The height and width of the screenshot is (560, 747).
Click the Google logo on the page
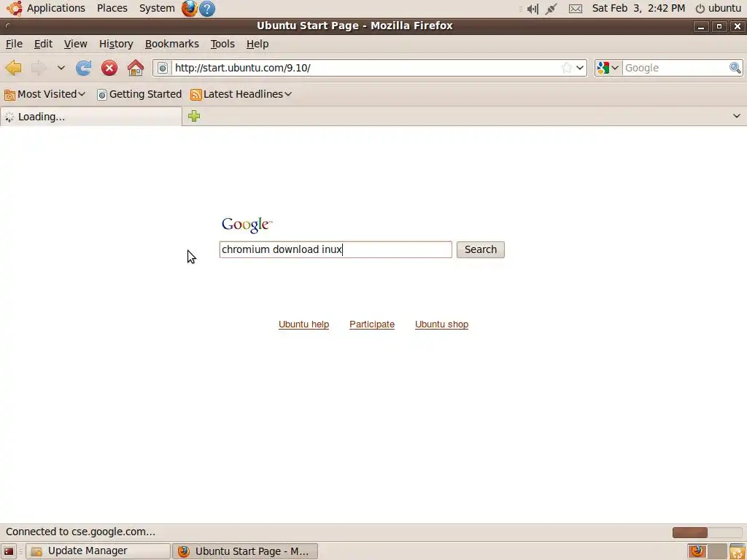click(x=247, y=225)
